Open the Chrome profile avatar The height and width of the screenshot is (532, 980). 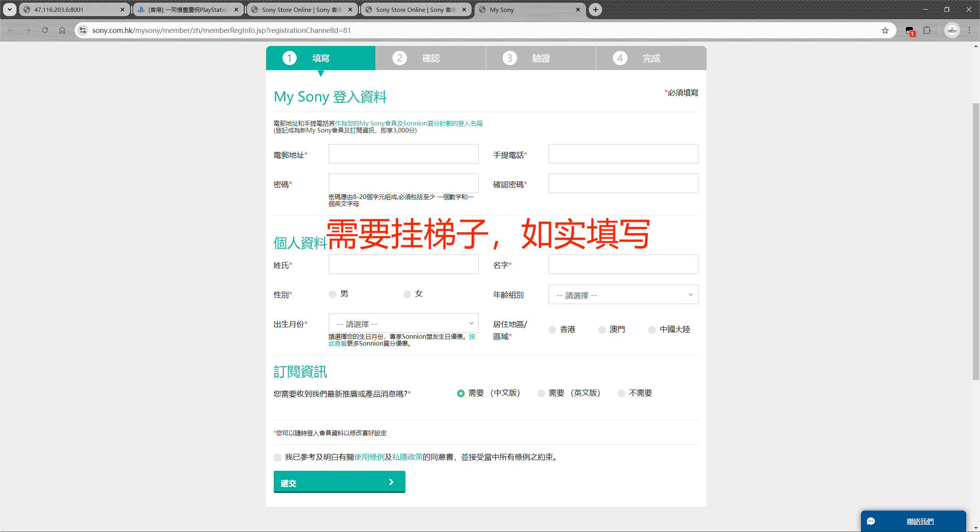952,30
